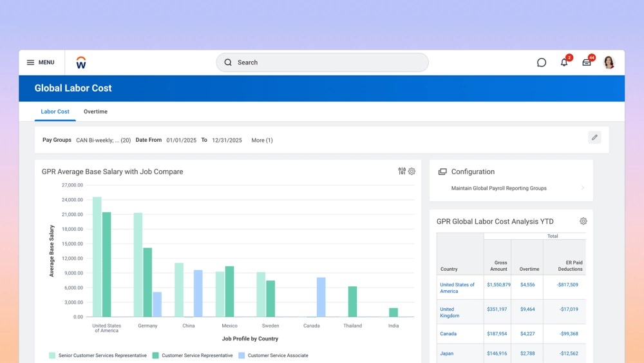Open United States of America link
644x363 pixels.
tap(457, 288)
